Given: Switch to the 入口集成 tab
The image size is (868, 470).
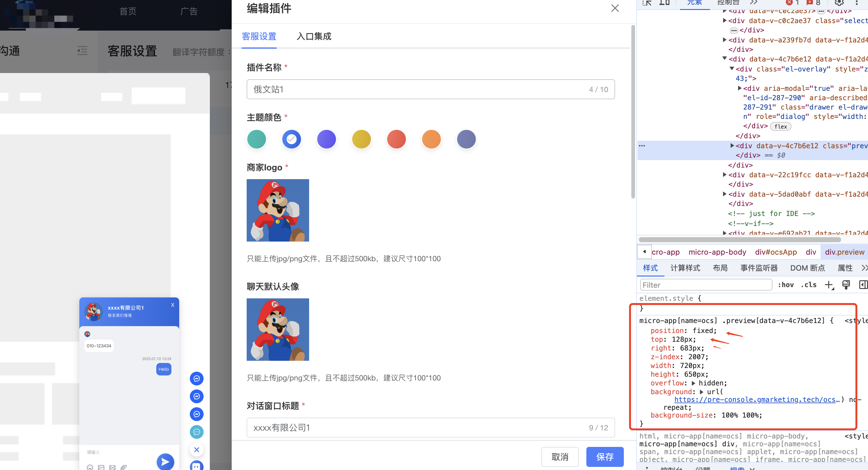Looking at the screenshot, I should tap(314, 37).
